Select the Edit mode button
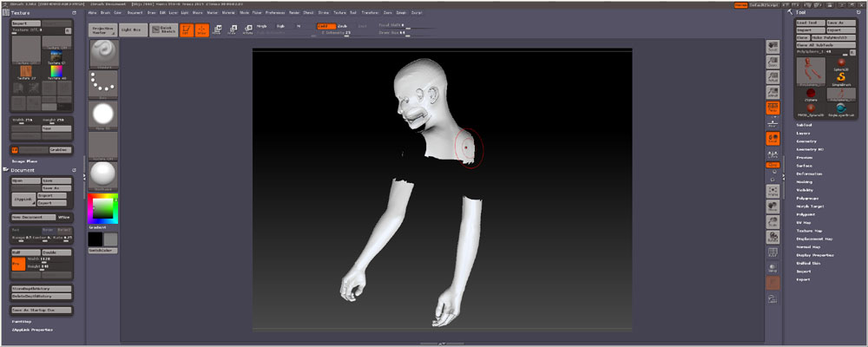This screenshot has width=868, height=347. point(187,29)
